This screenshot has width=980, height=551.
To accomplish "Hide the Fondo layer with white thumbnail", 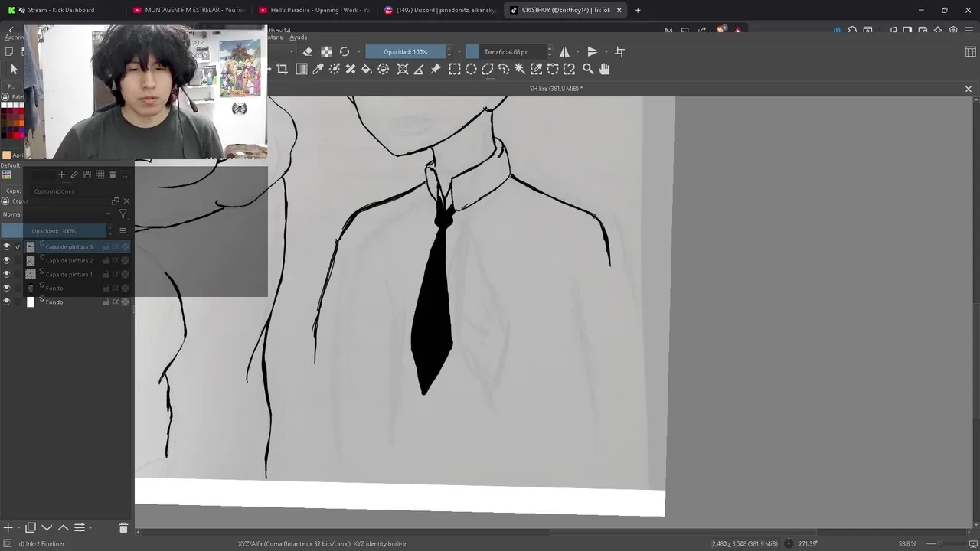I will [7, 302].
